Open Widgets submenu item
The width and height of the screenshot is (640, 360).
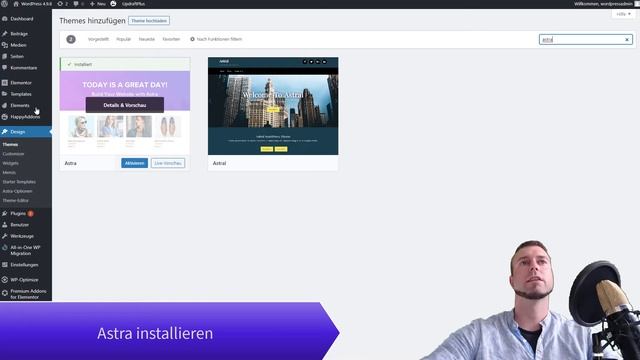pos(11,163)
